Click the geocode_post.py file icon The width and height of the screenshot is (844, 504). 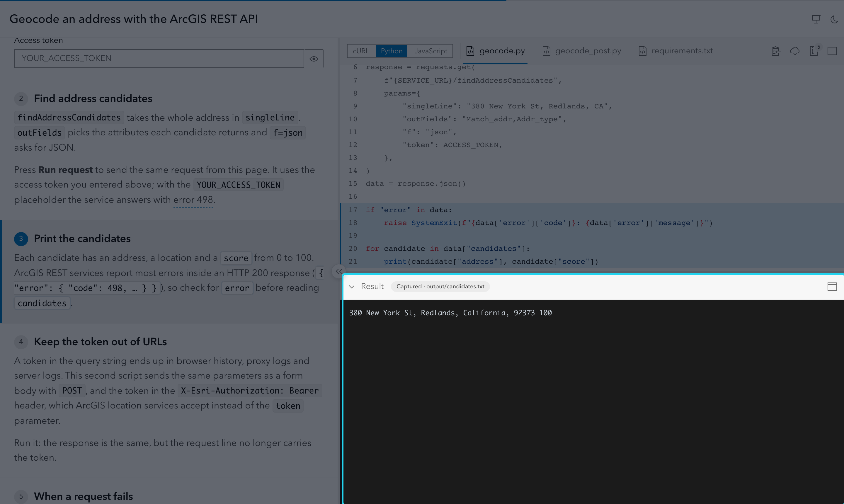(x=546, y=51)
